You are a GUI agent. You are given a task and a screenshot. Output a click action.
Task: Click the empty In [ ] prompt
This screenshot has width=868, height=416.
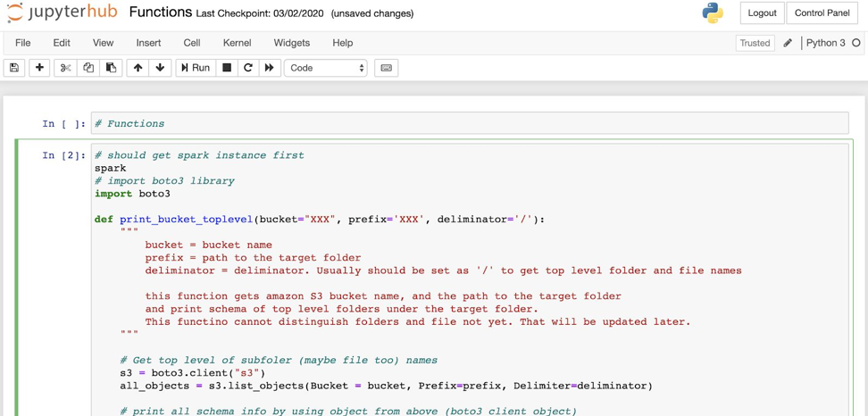[x=64, y=123]
